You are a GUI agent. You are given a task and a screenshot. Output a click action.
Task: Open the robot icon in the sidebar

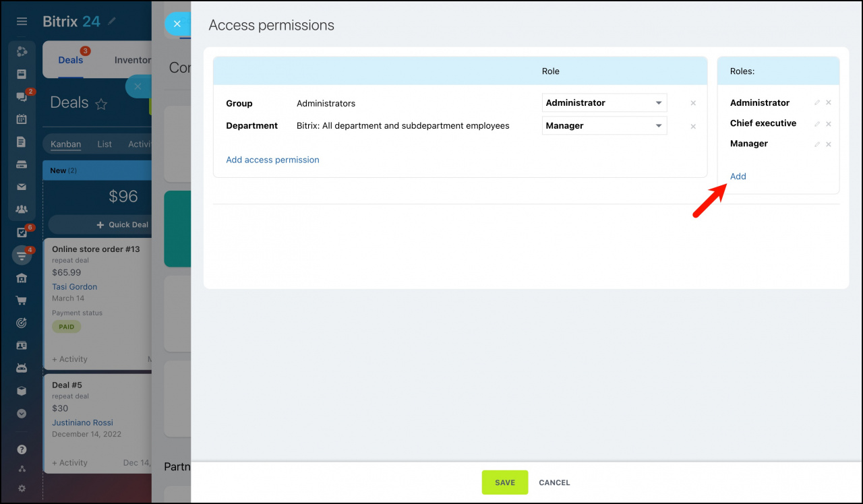pyautogui.click(x=22, y=369)
